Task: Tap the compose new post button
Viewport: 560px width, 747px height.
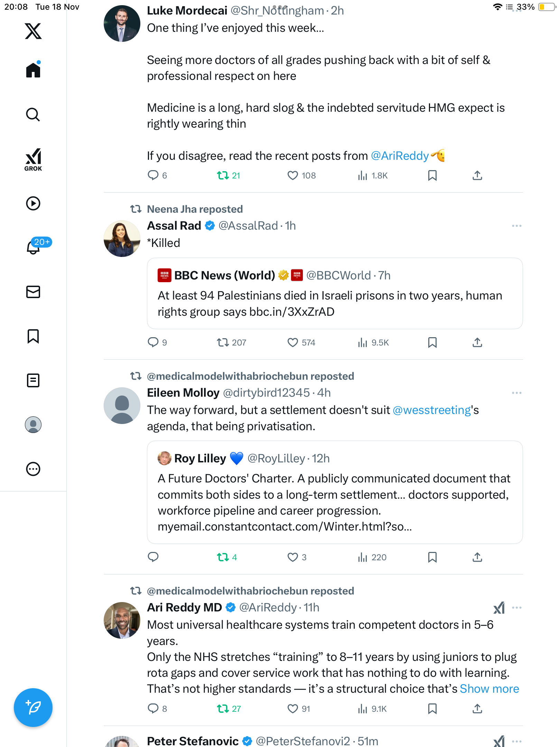Action: 33,708
